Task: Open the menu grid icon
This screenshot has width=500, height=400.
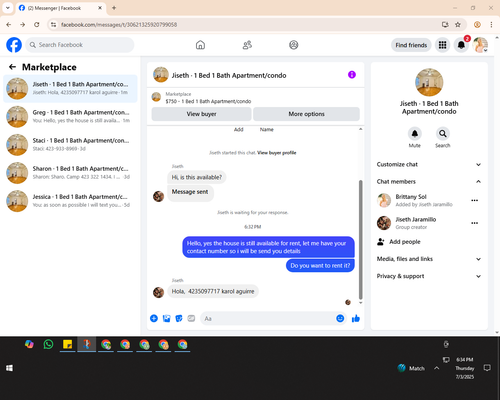Action: [x=442, y=45]
